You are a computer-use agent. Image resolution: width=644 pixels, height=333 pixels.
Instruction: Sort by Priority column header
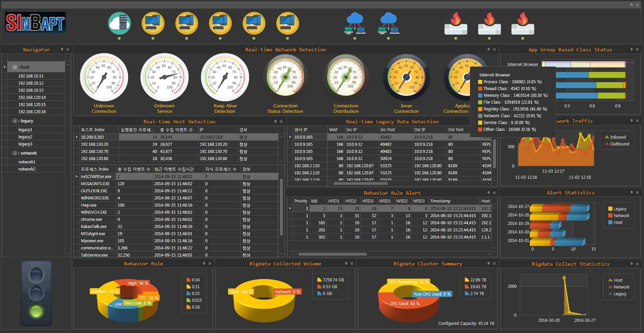[301, 201]
